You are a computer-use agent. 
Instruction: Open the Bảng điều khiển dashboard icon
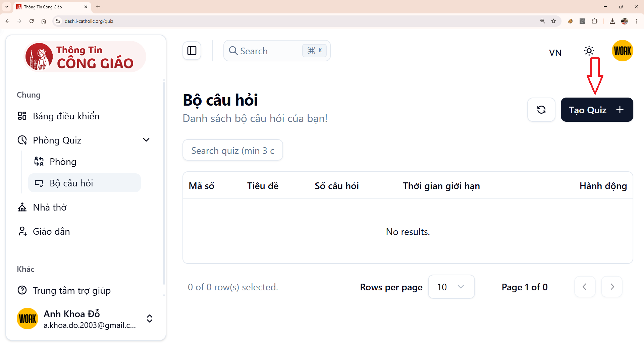tap(22, 116)
